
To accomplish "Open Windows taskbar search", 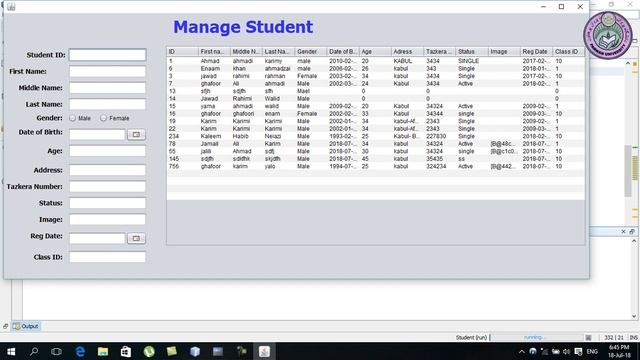I will (34, 351).
